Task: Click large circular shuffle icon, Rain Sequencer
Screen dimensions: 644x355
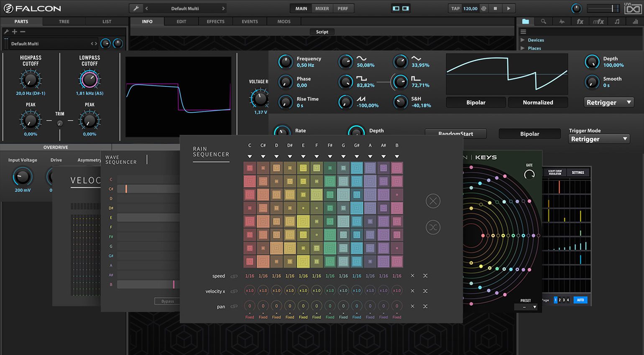Action: (433, 228)
